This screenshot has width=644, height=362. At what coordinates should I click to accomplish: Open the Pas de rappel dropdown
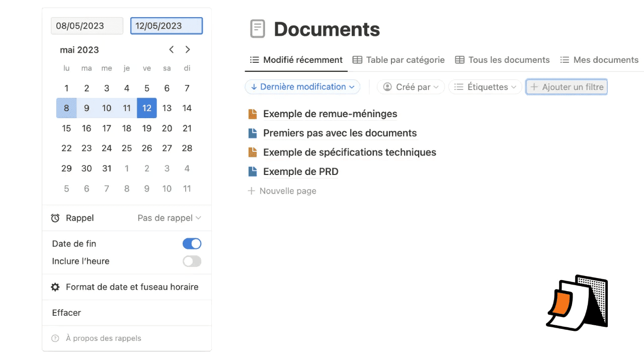pyautogui.click(x=169, y=218)
